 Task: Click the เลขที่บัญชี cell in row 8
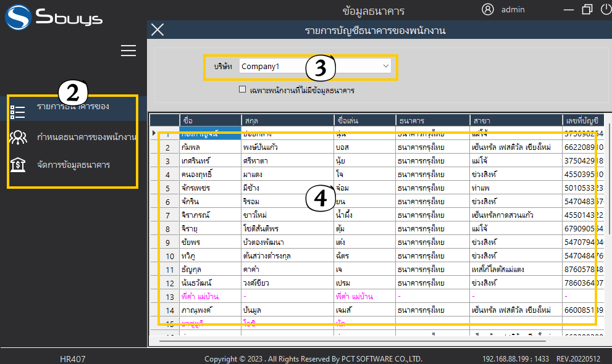point(583,228)
